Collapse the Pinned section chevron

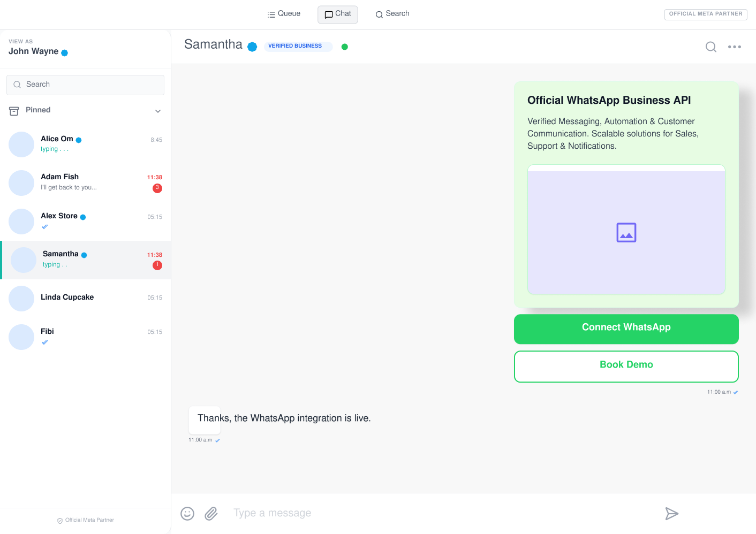[158, 111]
